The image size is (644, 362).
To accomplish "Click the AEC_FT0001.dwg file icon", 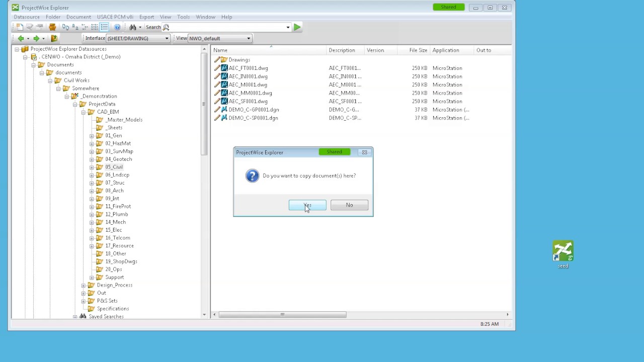I will (224, 68).
